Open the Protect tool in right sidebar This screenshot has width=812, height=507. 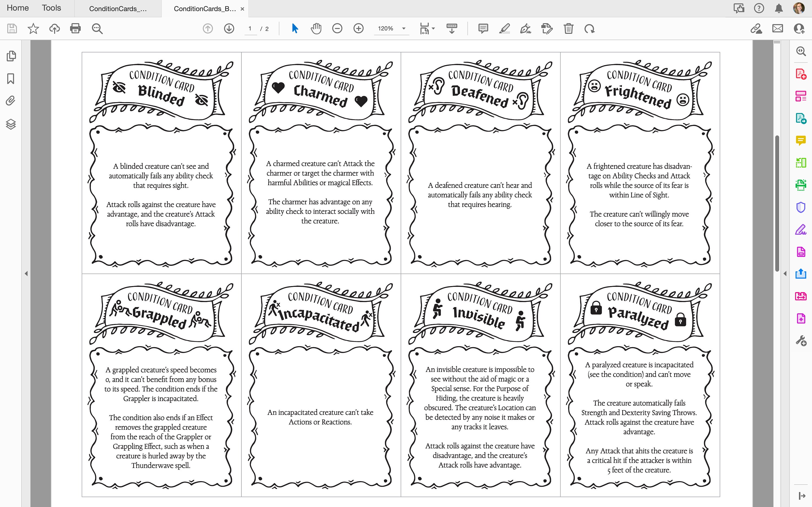(x=801, y=207)
